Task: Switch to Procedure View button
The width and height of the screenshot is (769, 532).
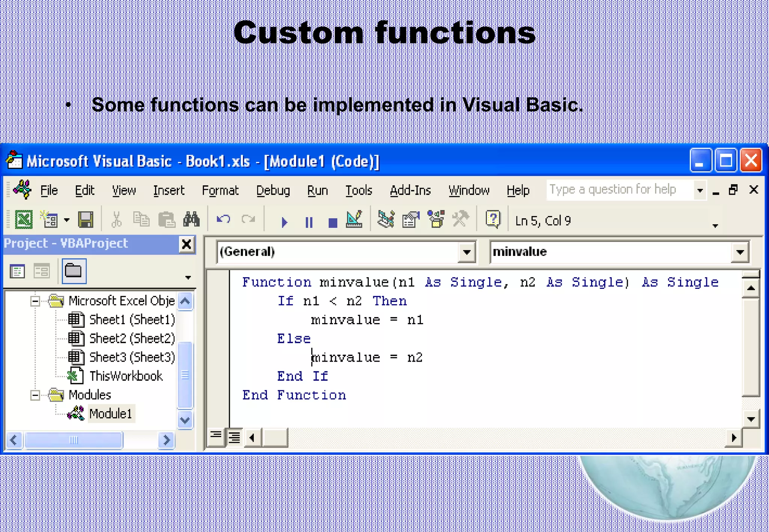Action: [216, 436]
